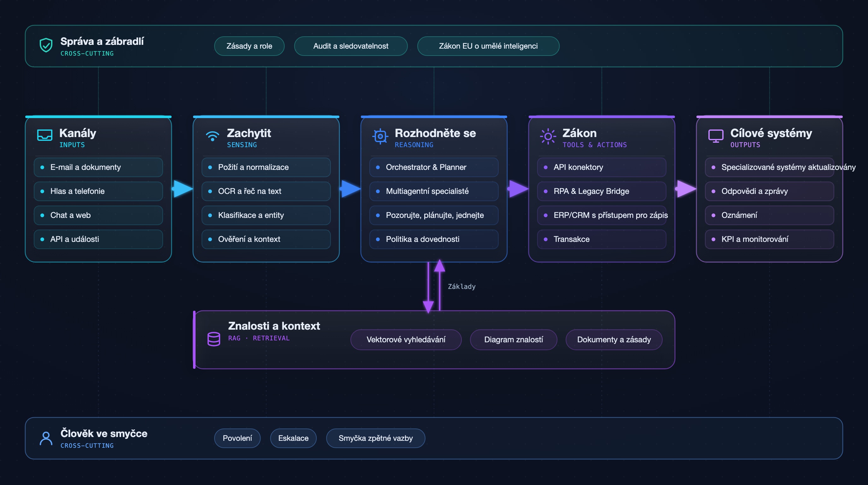Click the purple arrow pointing to Cílové systémy

(686, 189)
